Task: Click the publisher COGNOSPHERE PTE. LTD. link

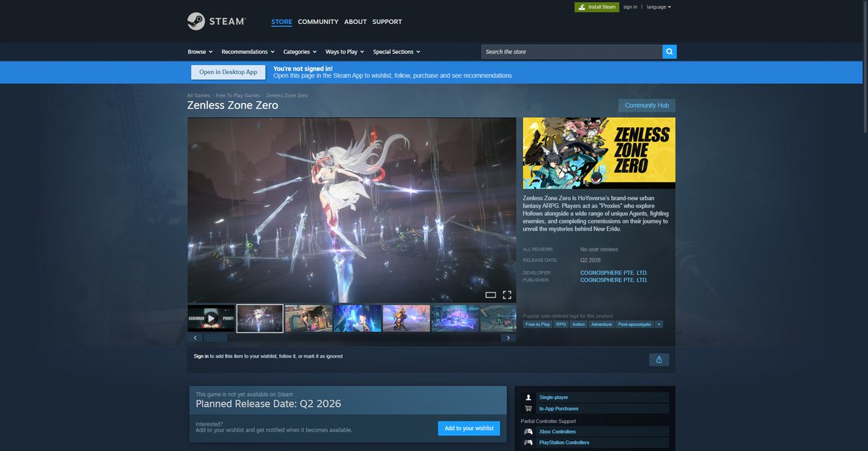Action: click(x=614, y=280)
